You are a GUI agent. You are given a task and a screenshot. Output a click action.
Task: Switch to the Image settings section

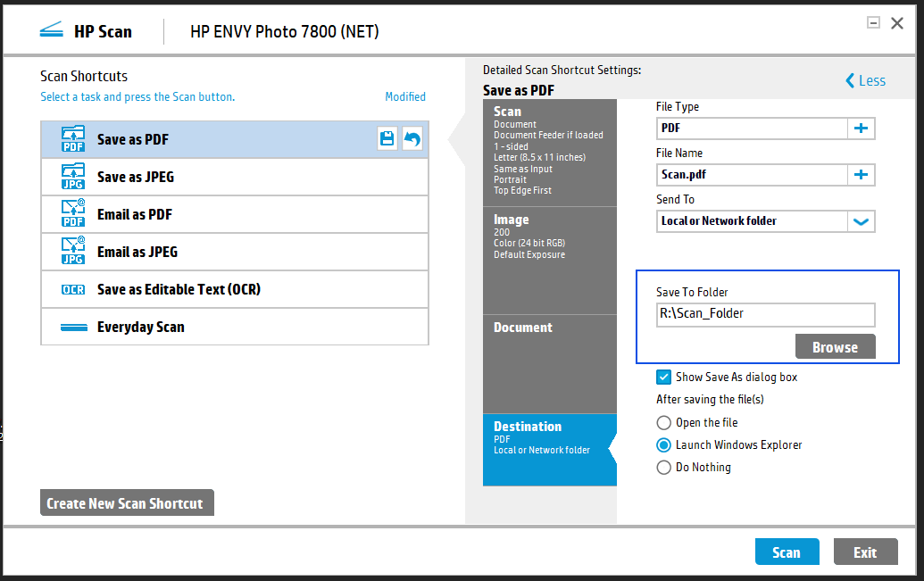click(x=549, y=259)
